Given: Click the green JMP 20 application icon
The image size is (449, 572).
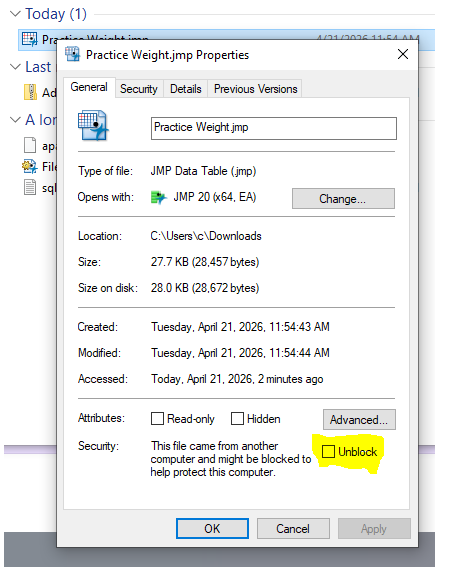Looking at the screenshot, I should 159,198.
